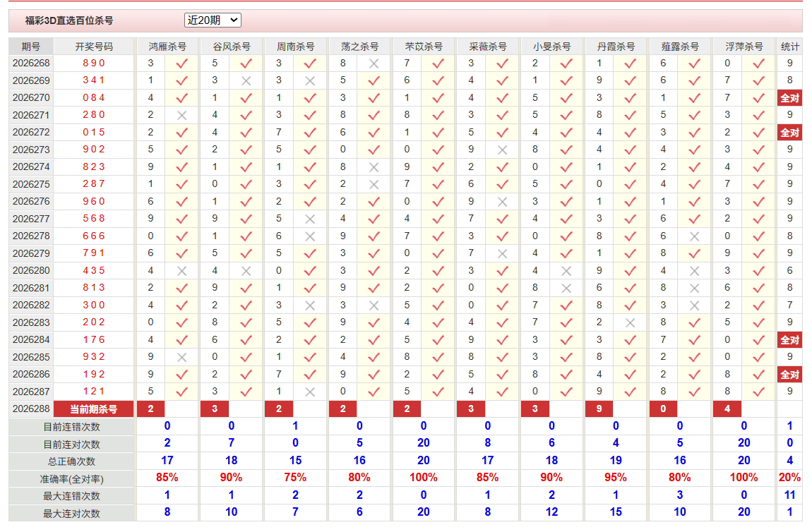812x532 pixels.
Task: Click the 全对 badge in row 2026284
Action: tap(789, 340)
